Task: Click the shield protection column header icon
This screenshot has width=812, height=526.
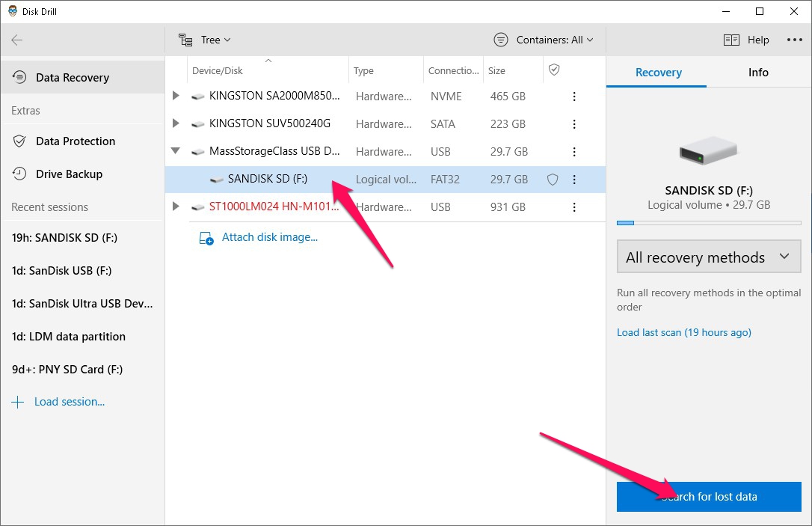Action: click(554, 70)
